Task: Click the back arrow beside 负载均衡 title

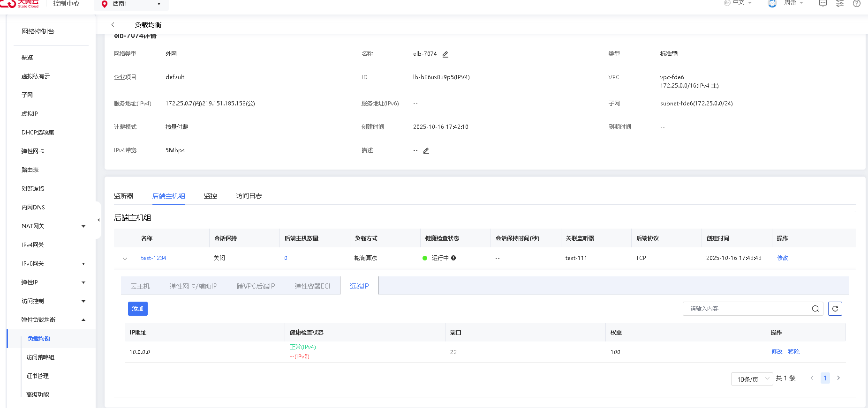Action: (113, 25)
